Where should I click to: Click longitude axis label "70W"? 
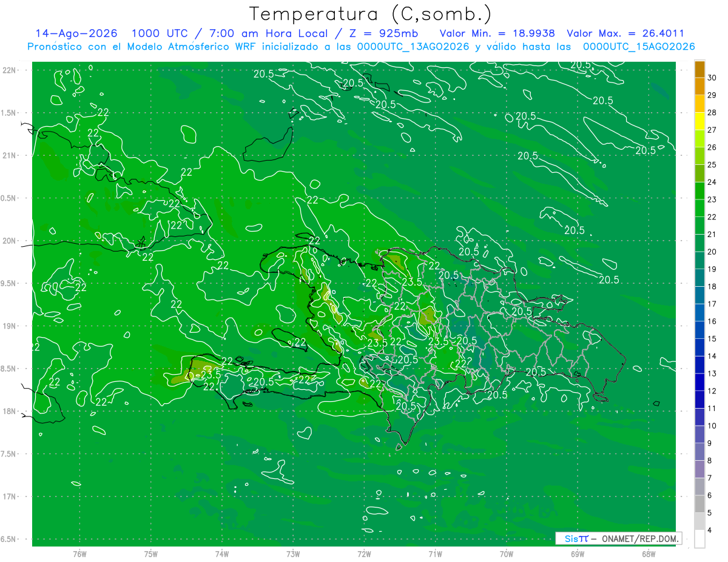point(507,554)
